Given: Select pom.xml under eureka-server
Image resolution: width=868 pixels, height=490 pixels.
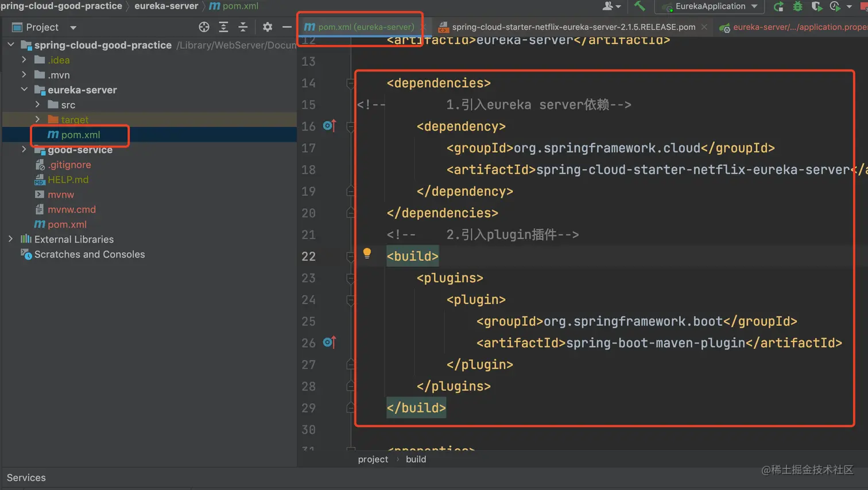Looking at the screenshot, I should point(80,135).
